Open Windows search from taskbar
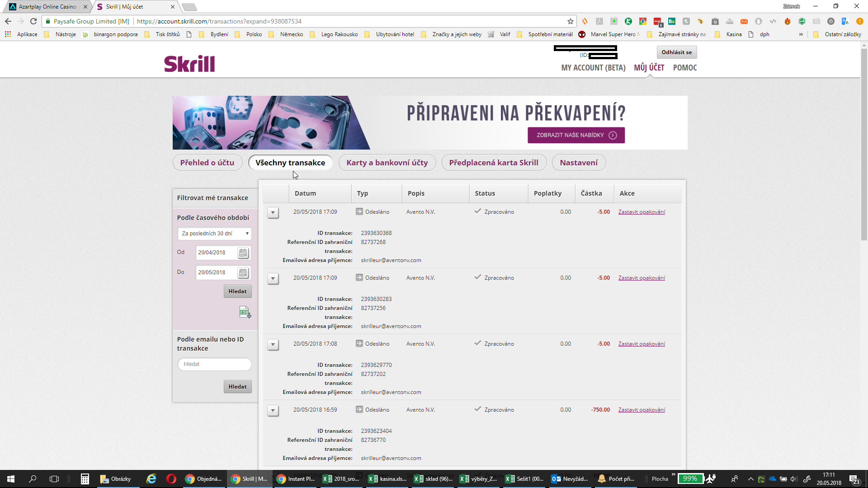Viewport: 868px width, 488px height. [33, 479]
